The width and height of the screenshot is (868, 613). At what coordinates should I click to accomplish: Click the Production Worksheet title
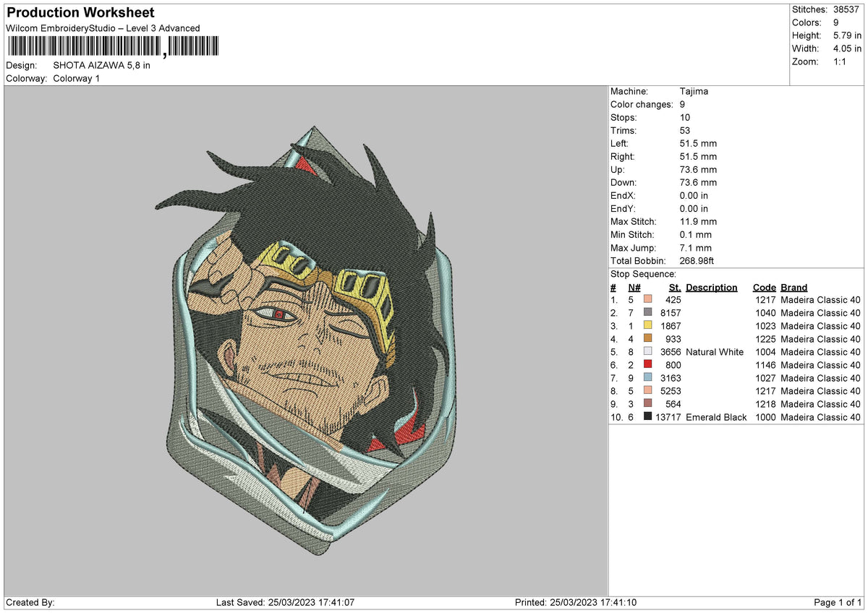80,13
